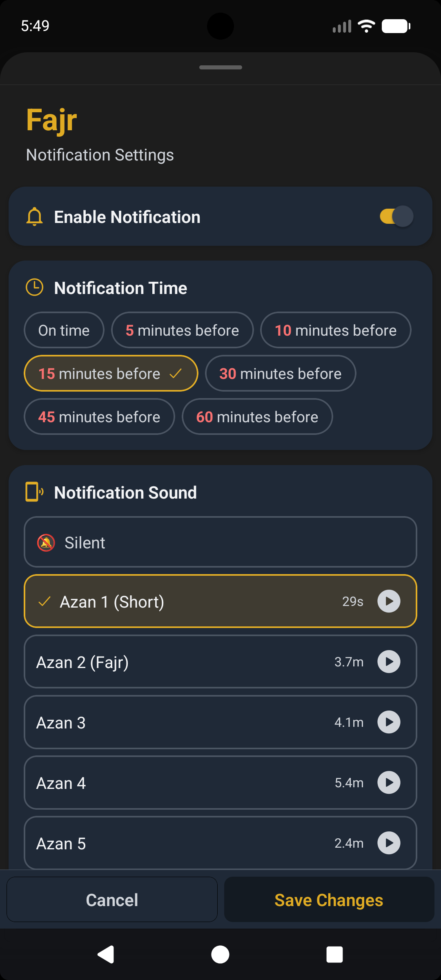
Task: Tap the play icon for Azan 3
Action: (389, 722)
